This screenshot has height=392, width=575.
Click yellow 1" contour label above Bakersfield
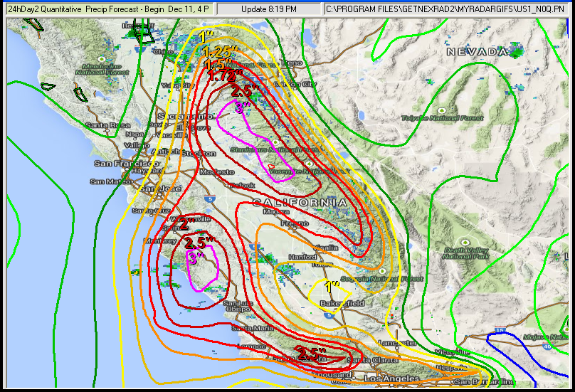click(332, 287)
